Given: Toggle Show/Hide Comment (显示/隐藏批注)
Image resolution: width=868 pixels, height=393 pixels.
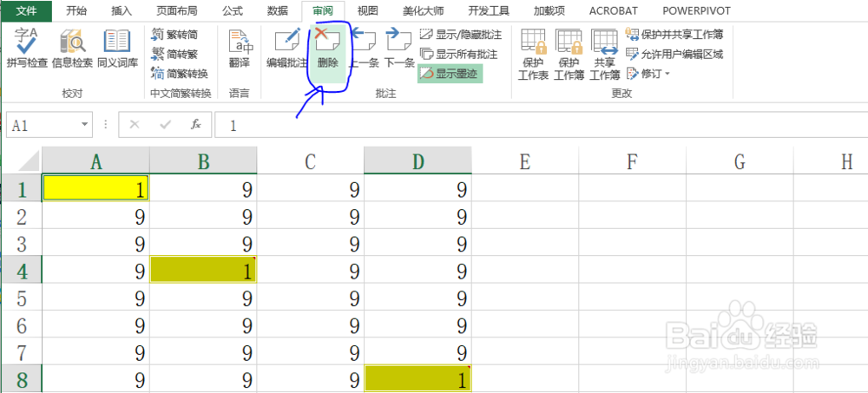Looking at the screenshot, I should (x=461, y=35).
